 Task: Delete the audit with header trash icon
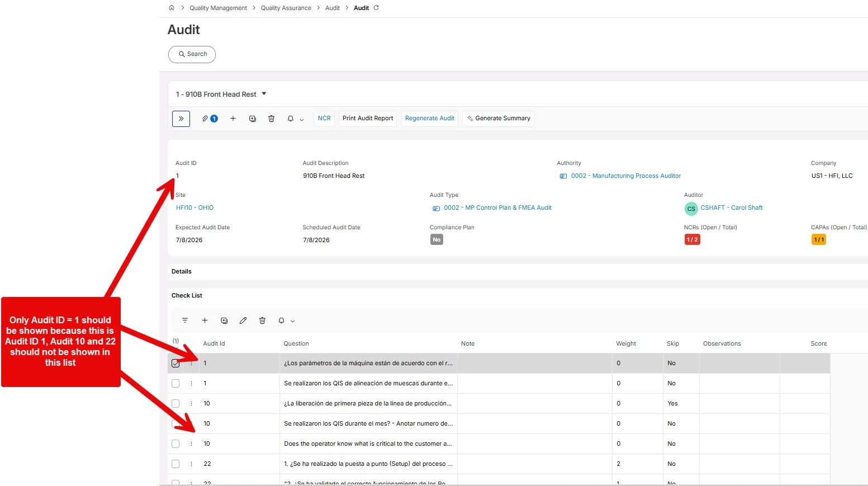[272, 119]
